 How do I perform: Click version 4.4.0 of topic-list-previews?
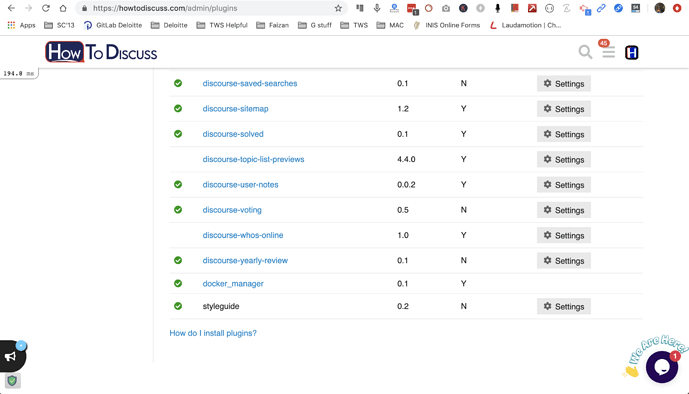pyautogui.click(x=406, y=159)
